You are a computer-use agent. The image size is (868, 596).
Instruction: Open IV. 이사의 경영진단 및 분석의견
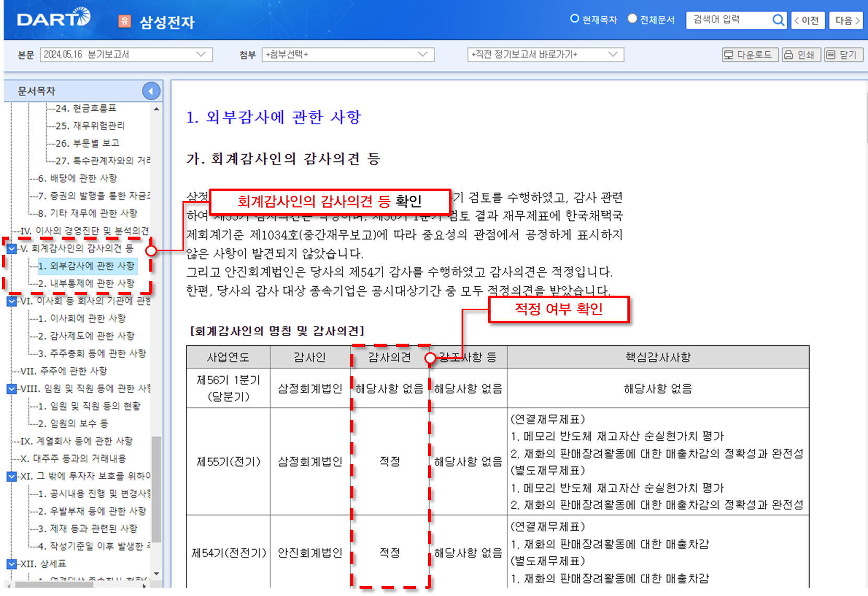85,231
